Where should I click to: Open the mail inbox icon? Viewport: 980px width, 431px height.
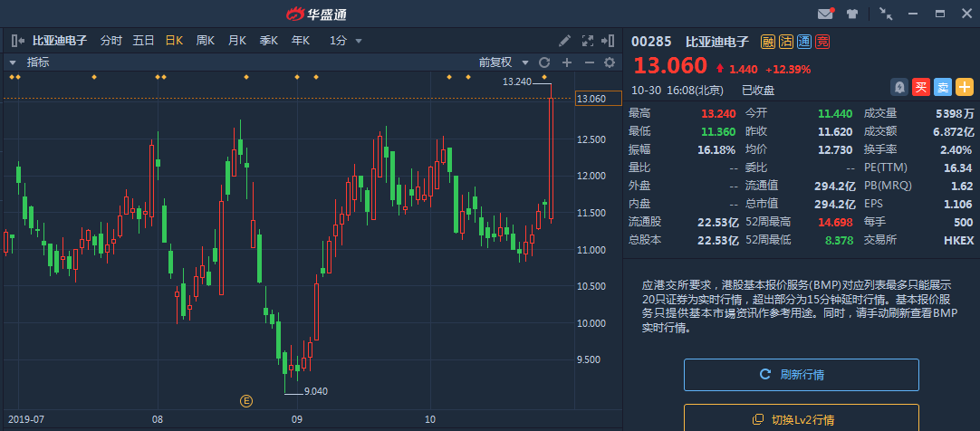825,14
